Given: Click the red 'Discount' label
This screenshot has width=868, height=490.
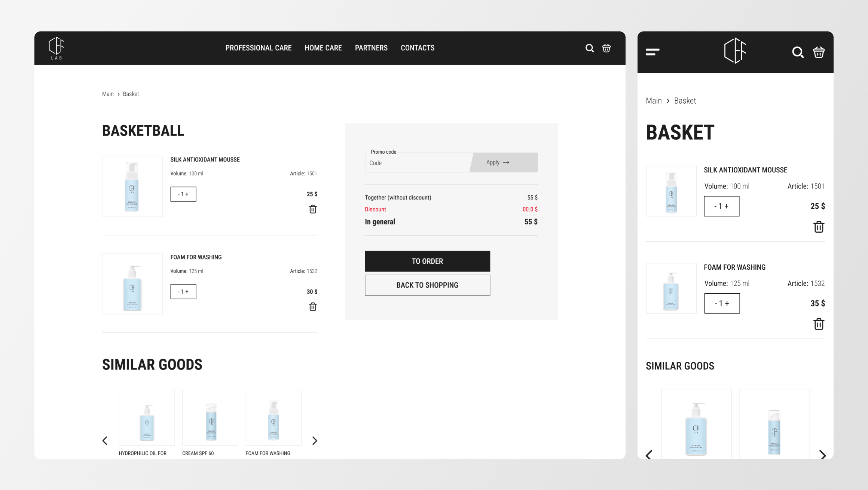Looking at the screenshot, I should click(x=375, y=209).
